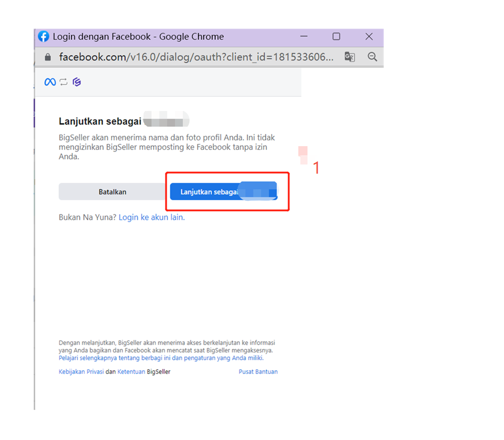The width and height of the screenshot is (504, 440).
Task: Open the Kebijakan Privasi link
Action: tap(81, 372)
